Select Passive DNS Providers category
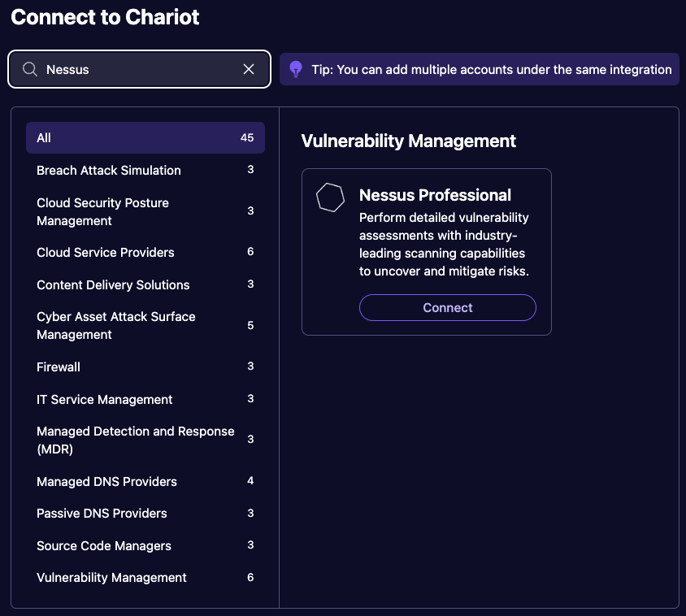The width and height of the screenshot is (686, 616). click(145, 513)
